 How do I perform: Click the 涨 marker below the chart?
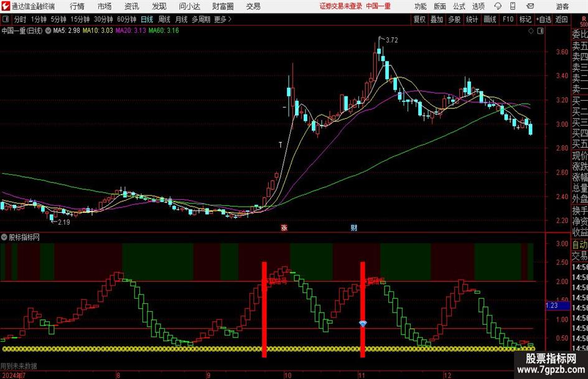[284, 227]
